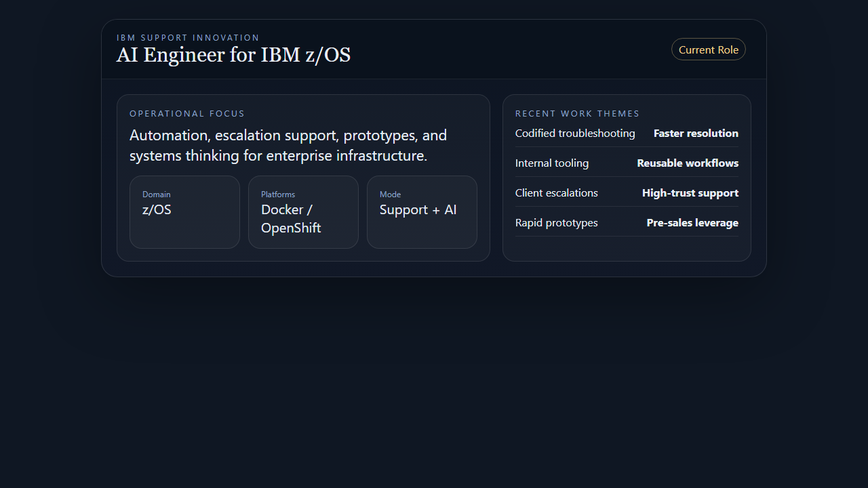Select the Rapid prototypes row

556,222
